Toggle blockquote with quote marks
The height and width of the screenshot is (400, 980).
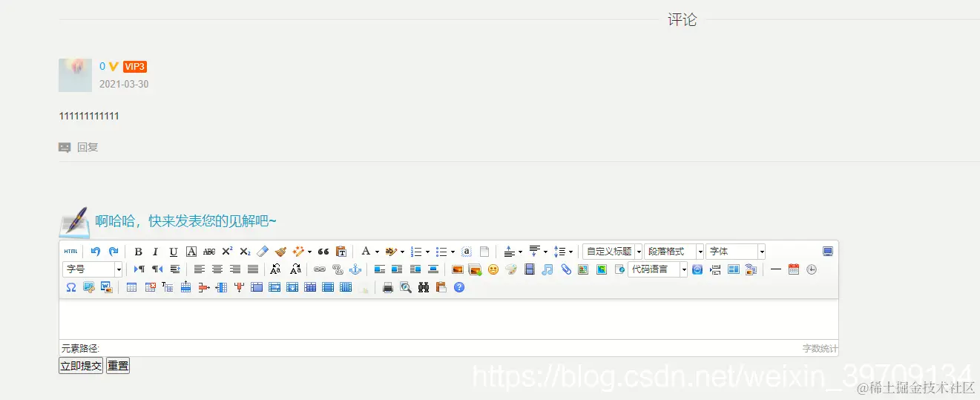tap(323, 252)
